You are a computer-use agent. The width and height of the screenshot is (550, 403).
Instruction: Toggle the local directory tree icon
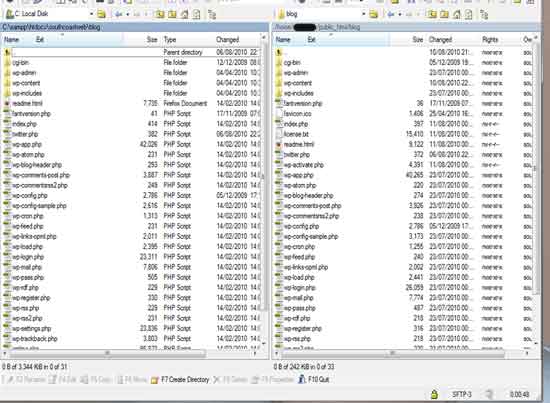(x=212, y=14)
